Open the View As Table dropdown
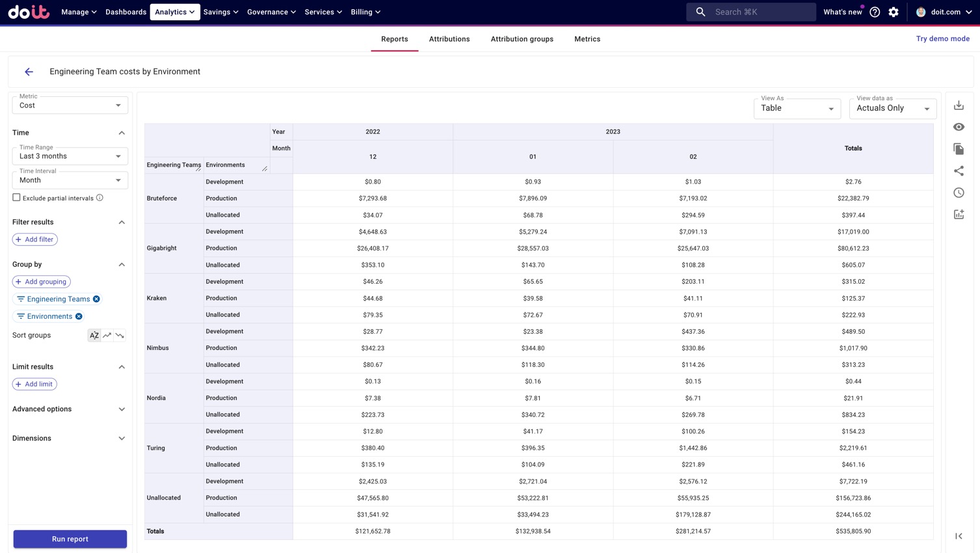The image size is (980, 553). [x=797, y=109]
